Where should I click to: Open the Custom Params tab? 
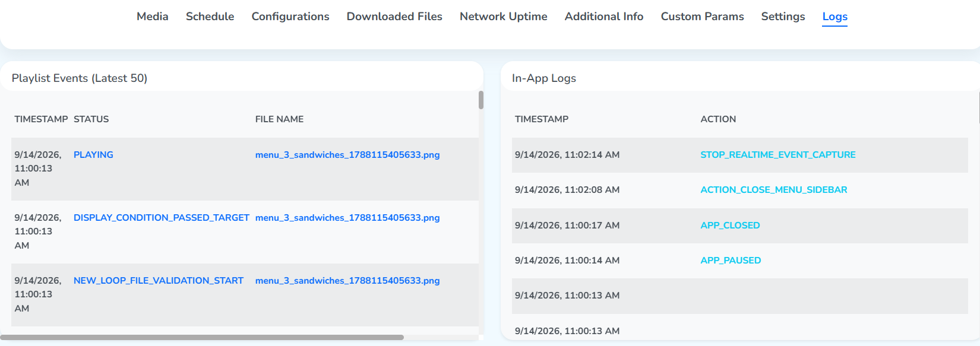tap(703, 17)
